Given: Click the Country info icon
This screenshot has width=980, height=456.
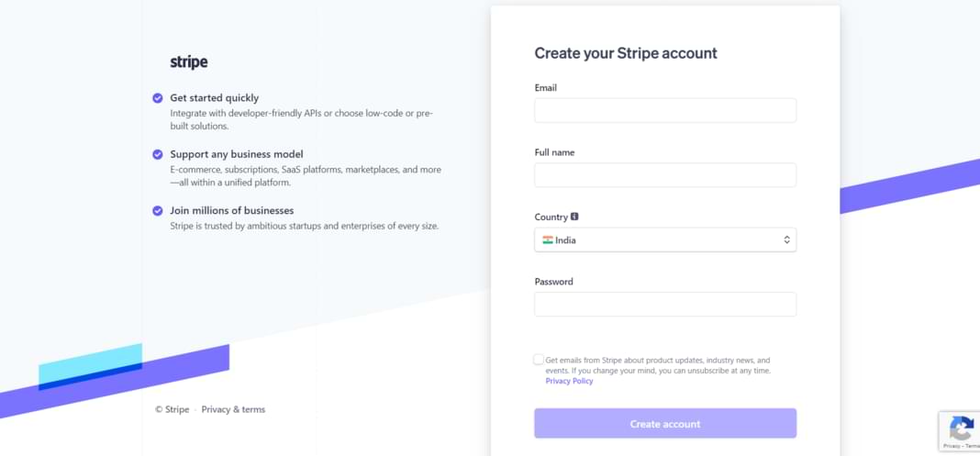Looking at the screenshot, I should coord(574,217).
